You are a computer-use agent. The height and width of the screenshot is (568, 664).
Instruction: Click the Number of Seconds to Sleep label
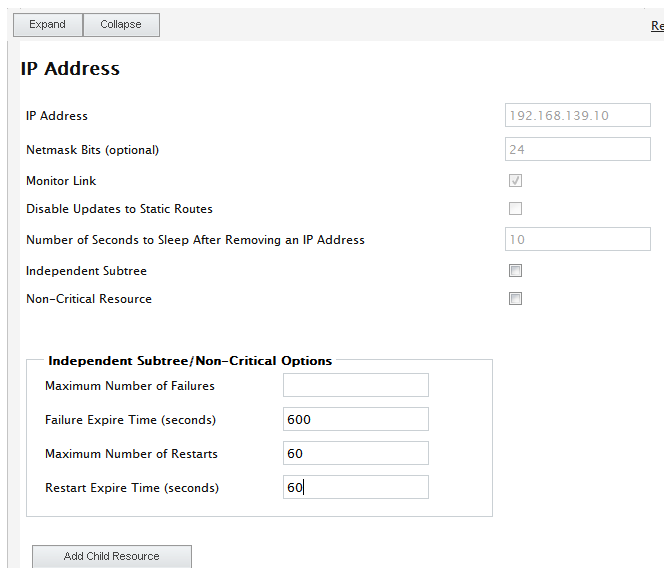196,240
